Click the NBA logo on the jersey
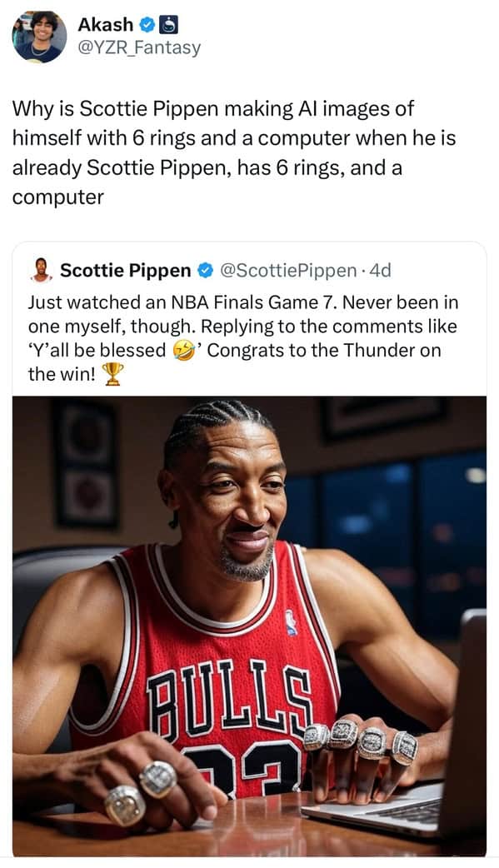 pos(292,622)
